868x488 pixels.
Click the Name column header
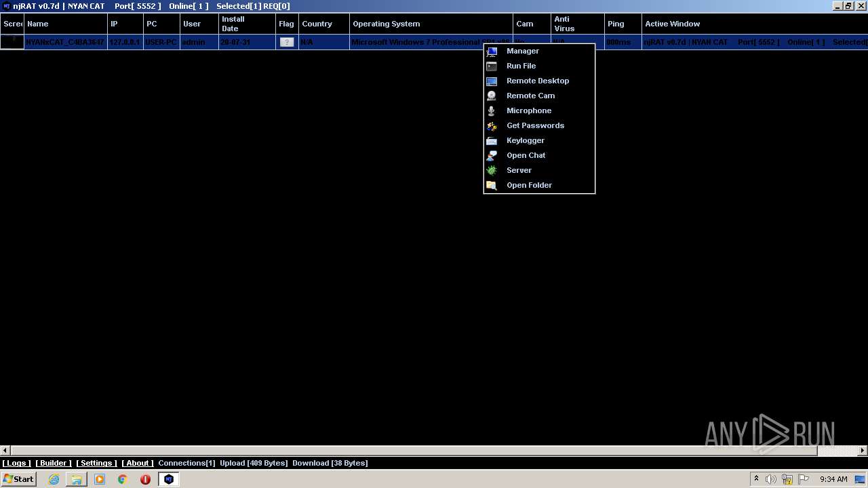tap(66, 24)
